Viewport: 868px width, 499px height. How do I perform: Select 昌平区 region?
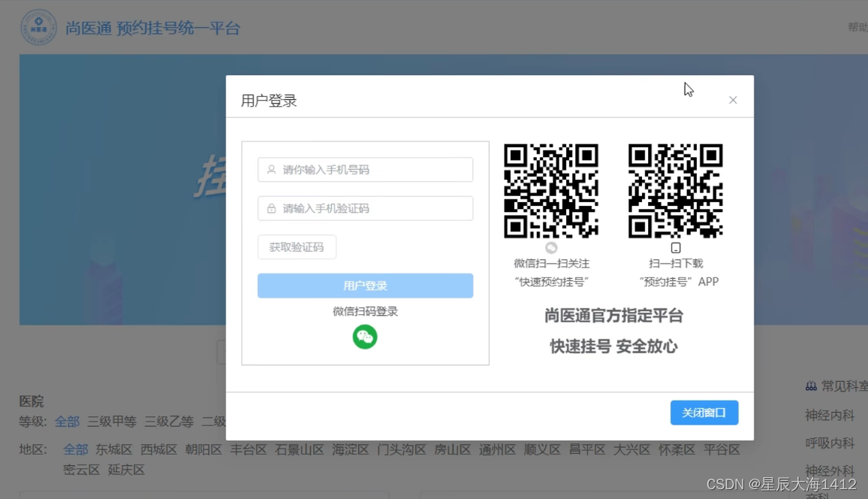[x=587, y=449]
